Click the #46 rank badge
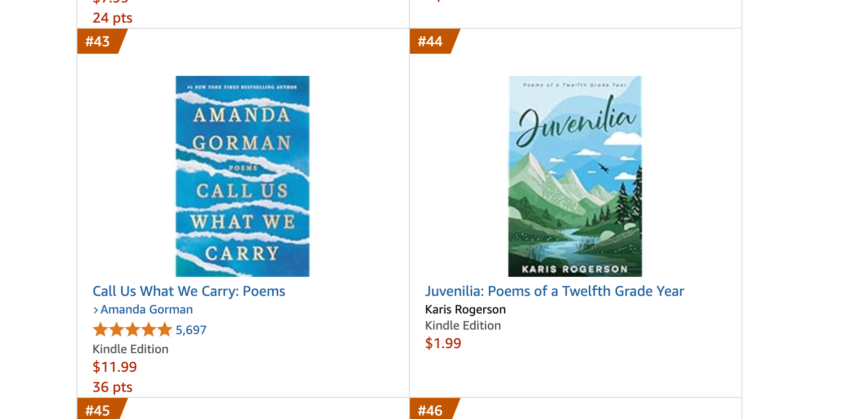868x419 pixels. pos(430,410)
